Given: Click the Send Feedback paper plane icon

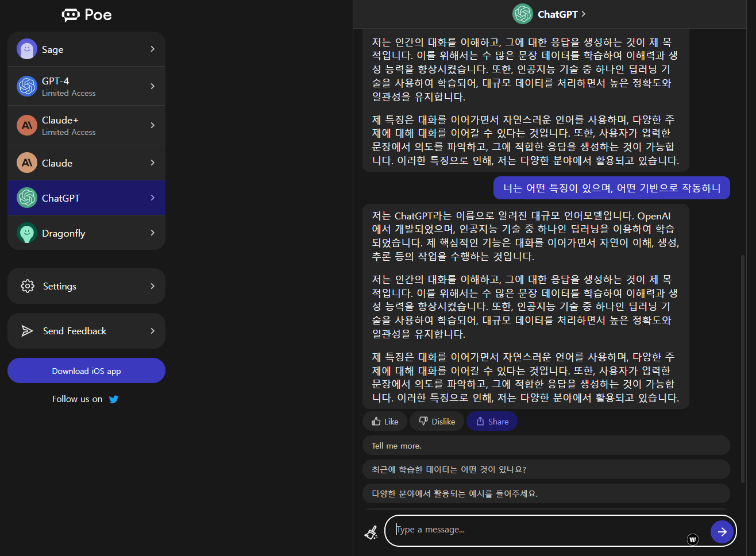Looking at the screenshot, I should tap(28, 331).
